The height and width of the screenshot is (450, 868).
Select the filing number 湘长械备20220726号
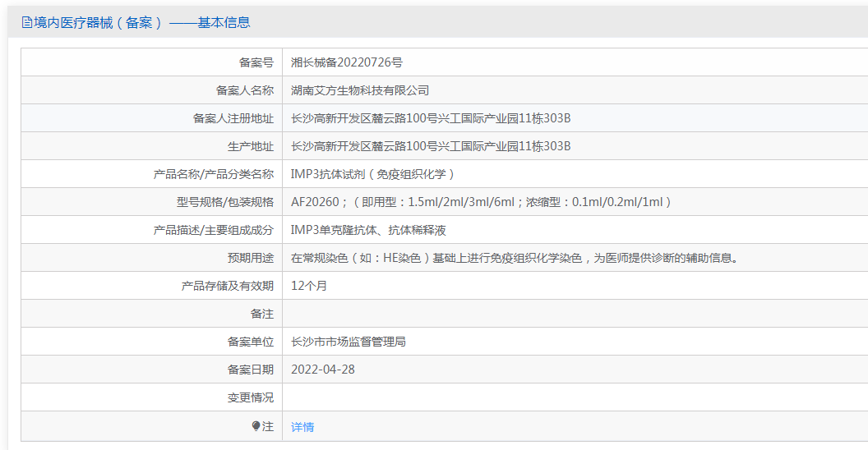347,62
